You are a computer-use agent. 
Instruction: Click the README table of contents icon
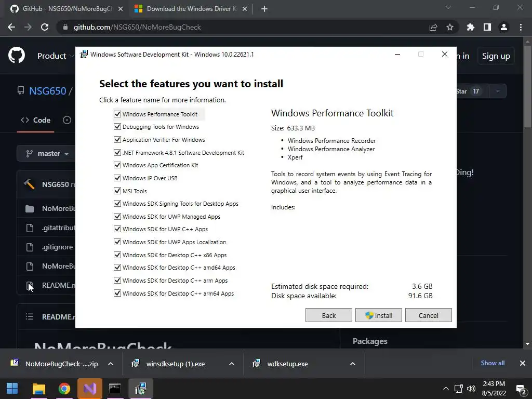point(30,316)
